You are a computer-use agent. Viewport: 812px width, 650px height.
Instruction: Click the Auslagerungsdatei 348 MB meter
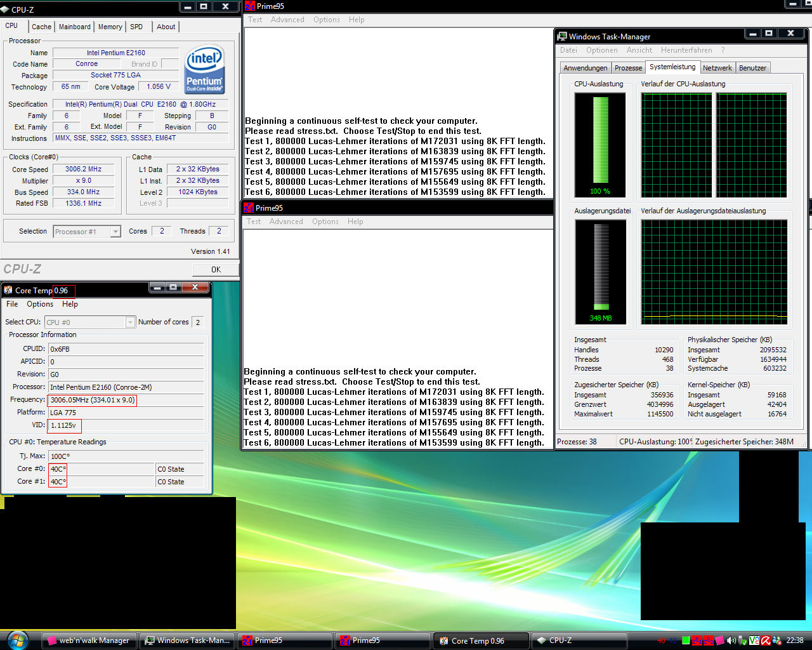click(600, 272)
